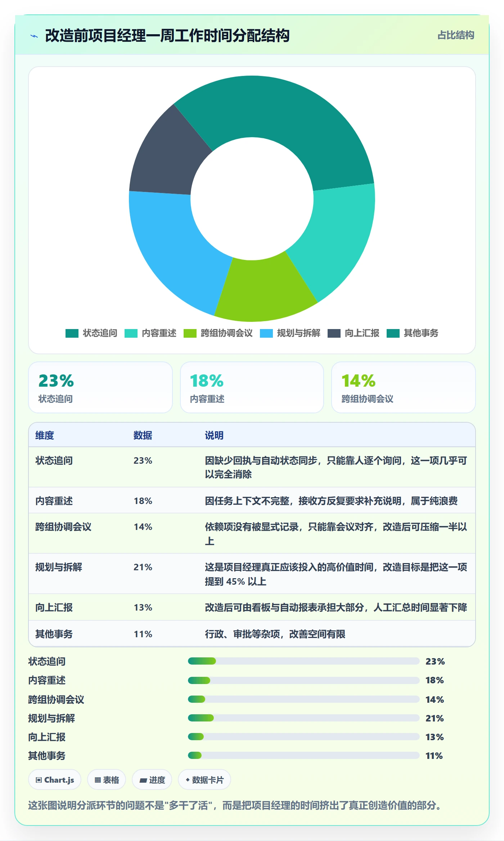Click the 向上汇报 progress bar
Viewport: 504px width, 841px height.
[304, 737]
